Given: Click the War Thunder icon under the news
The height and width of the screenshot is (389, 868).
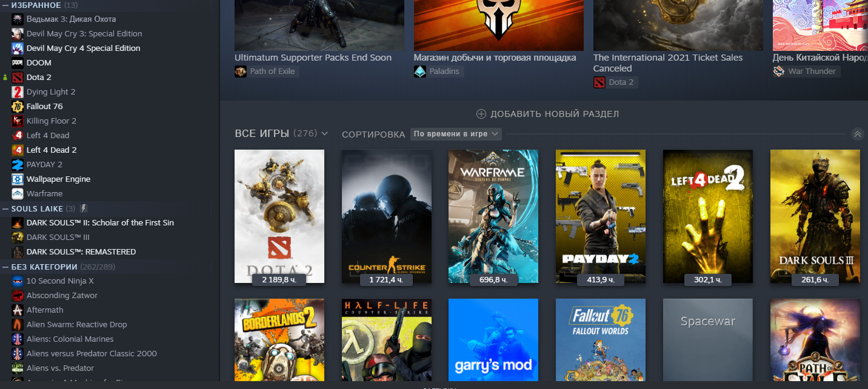Looking at the screenshot, I should (x=779, y=71).
